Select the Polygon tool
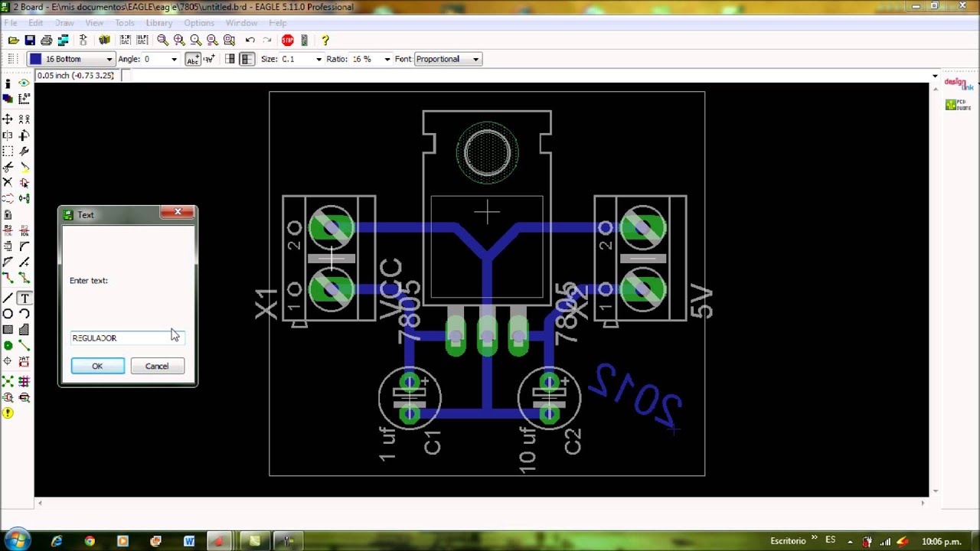Screen dimensions: 980x551 point(24,330)
